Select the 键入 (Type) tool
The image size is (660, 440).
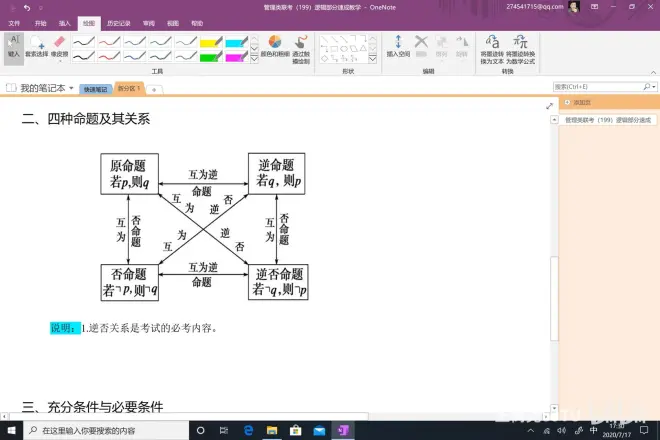[13, 46]
